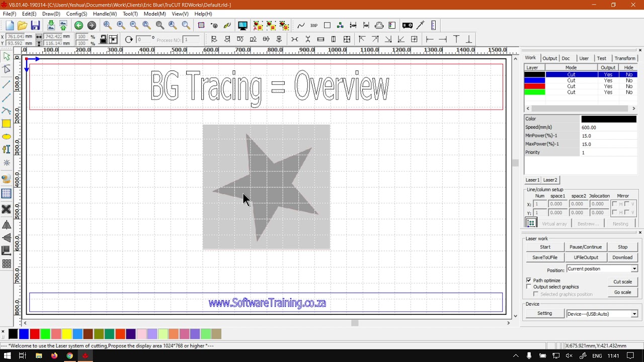Click the Download button
644x362 pixels.
(x=622, y=257)
